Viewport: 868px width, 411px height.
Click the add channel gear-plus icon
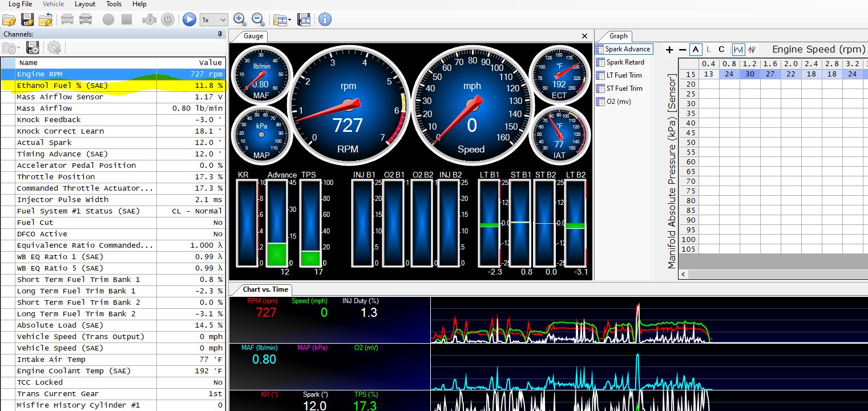54,47
